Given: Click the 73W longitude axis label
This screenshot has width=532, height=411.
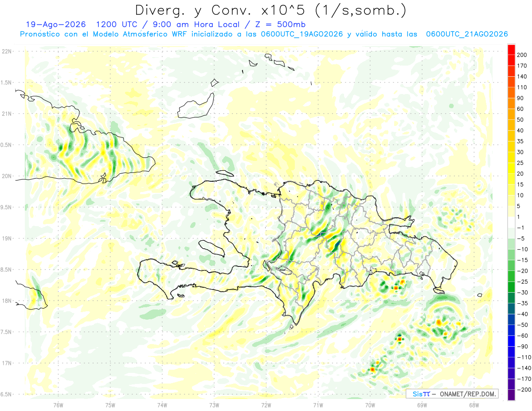Looking at the screenshot, I should [x=214, y=405].
